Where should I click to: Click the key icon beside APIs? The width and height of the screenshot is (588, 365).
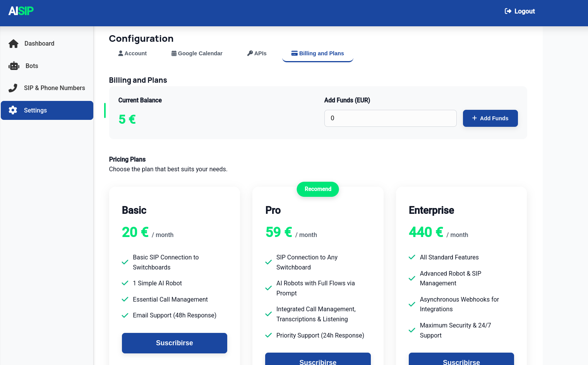coord(250,53)
